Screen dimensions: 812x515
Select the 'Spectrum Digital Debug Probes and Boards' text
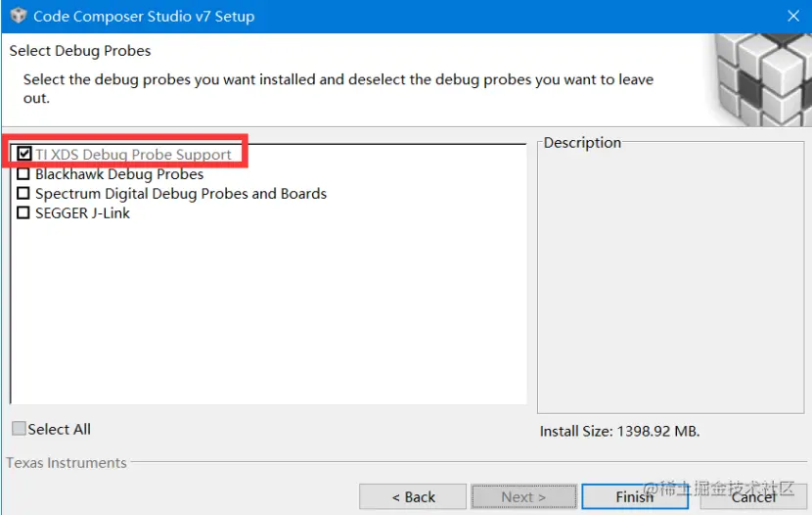pyautogui.click(x=181, y=194)
